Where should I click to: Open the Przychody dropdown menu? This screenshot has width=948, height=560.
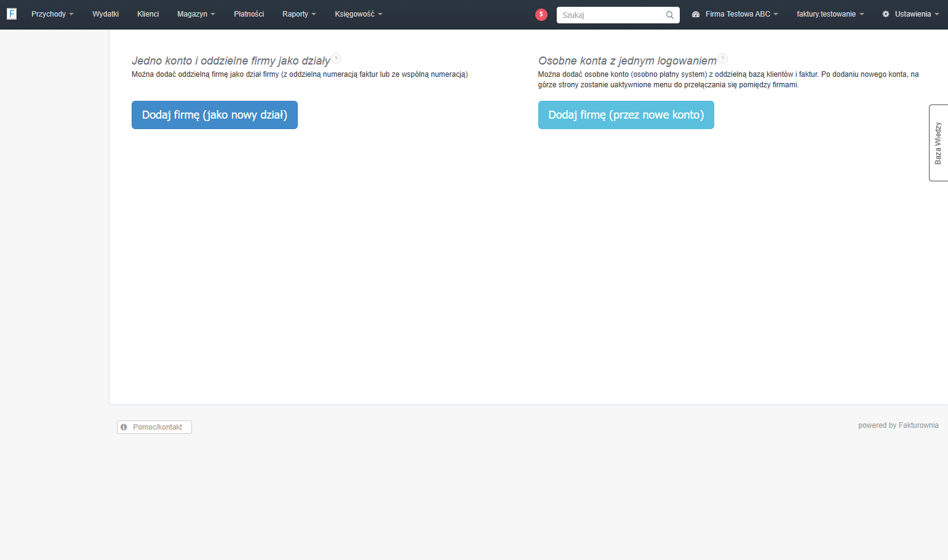[x=52, y=14]
